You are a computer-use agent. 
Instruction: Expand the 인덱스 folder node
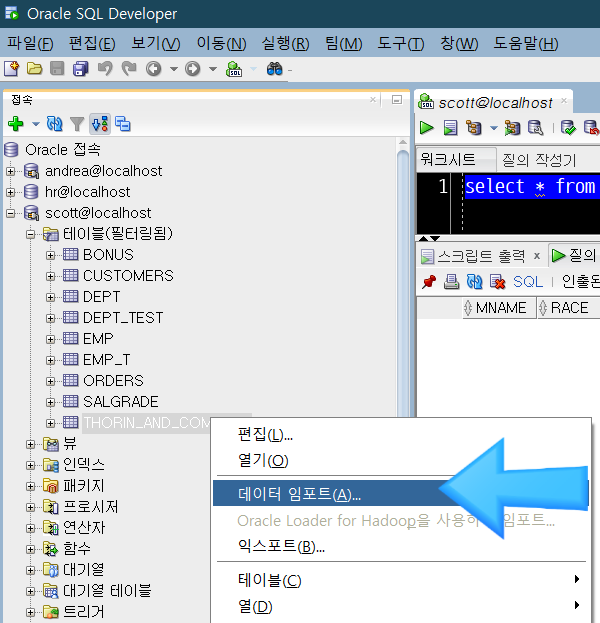(31, 465)
